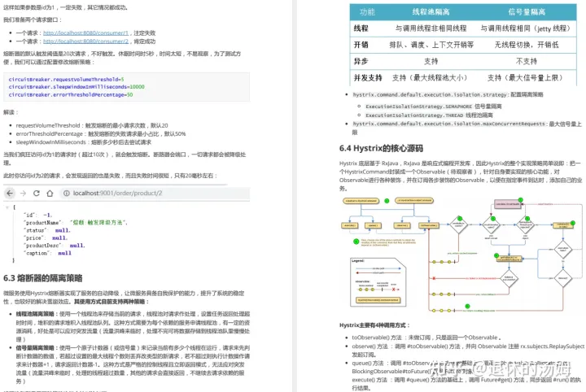Image resolution: width=586 pixels, height=392 pixels.
Task: Click the Hystrix flow diagram image
Action: point(462,255)
